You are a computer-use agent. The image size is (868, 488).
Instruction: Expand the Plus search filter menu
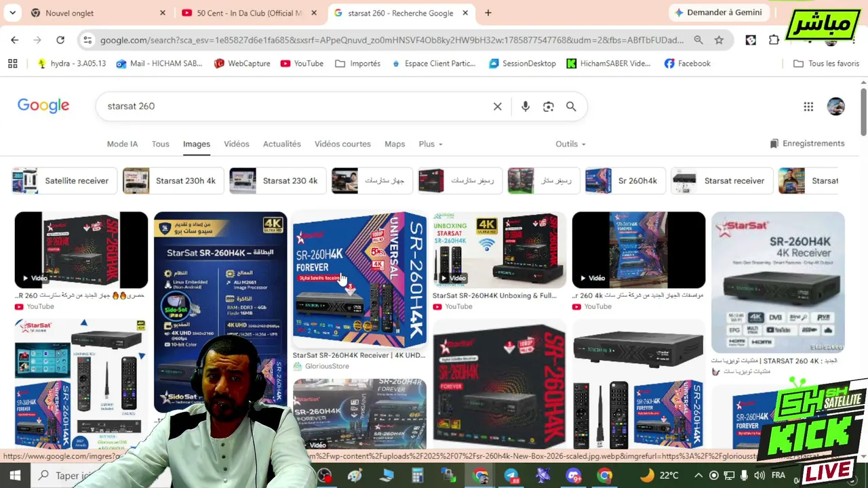[x=431, y=144]
